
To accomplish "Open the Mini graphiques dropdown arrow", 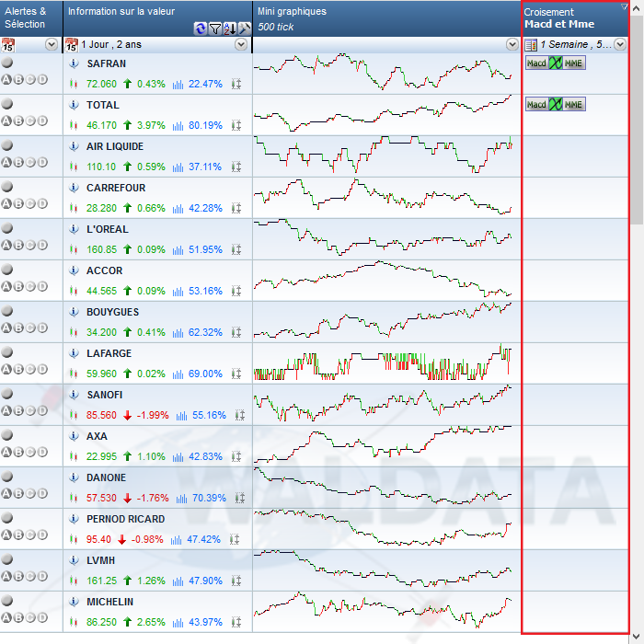I will click(x=512, y=44).
